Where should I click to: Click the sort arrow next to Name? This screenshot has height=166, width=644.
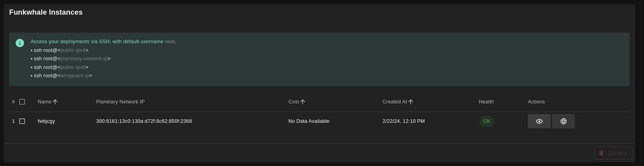[x=55, y=102]
